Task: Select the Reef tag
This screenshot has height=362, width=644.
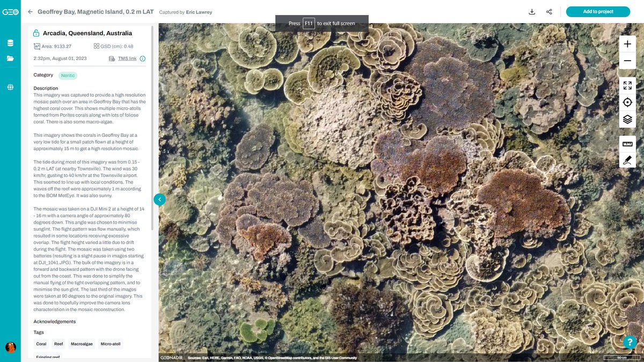Action: (58, 344)
